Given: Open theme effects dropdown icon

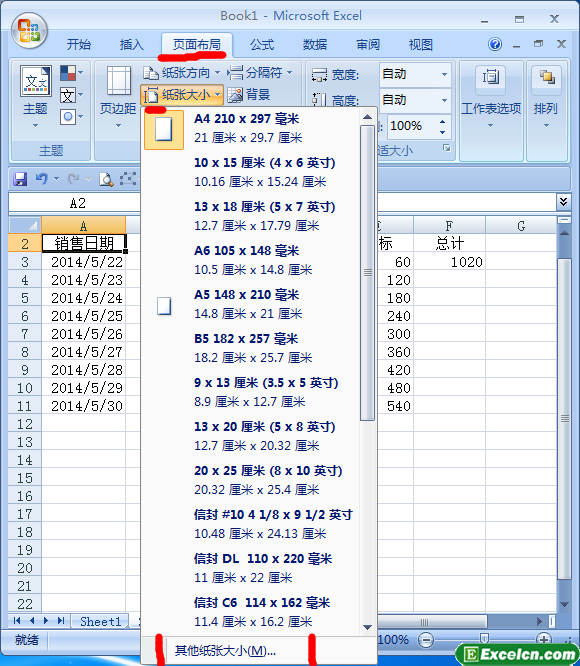Looking at the screenshot, I should pyautogui.click(x=70, y=116).
